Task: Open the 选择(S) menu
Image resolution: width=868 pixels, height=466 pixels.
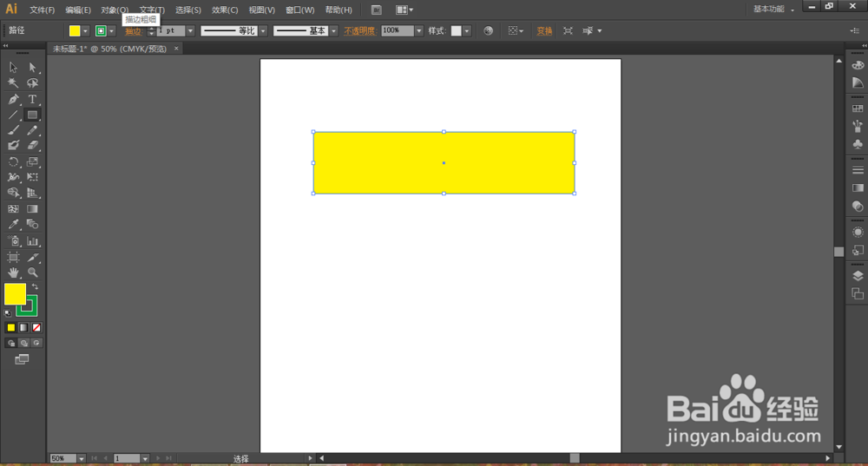Action: (x=188, y=10)
